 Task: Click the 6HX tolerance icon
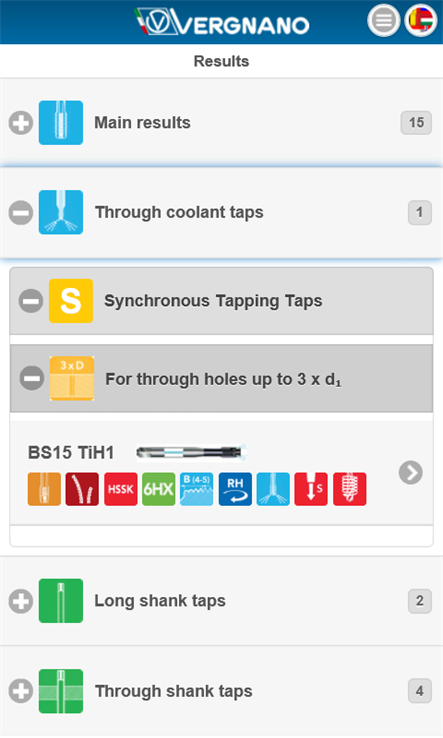159,489
